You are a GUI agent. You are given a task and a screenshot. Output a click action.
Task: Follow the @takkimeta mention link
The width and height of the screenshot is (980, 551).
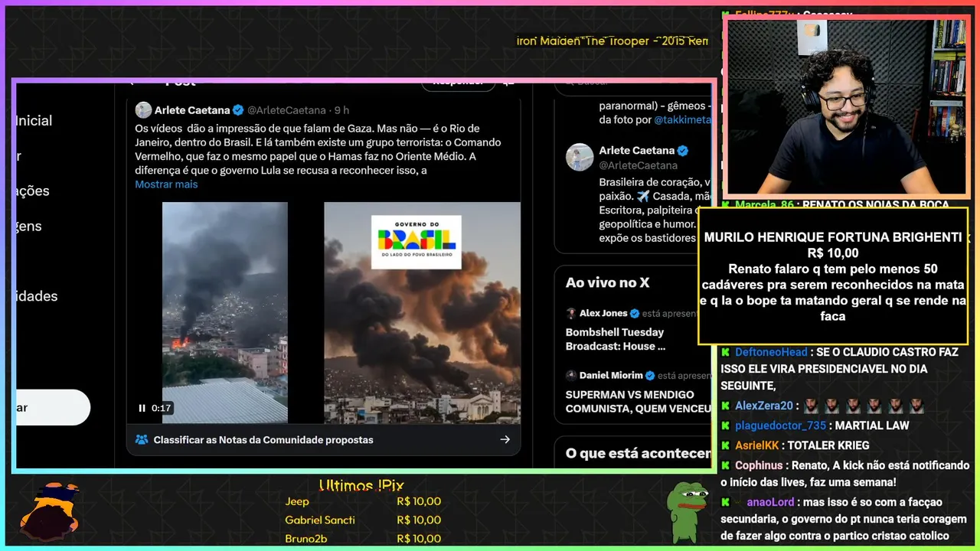point(682,120)
